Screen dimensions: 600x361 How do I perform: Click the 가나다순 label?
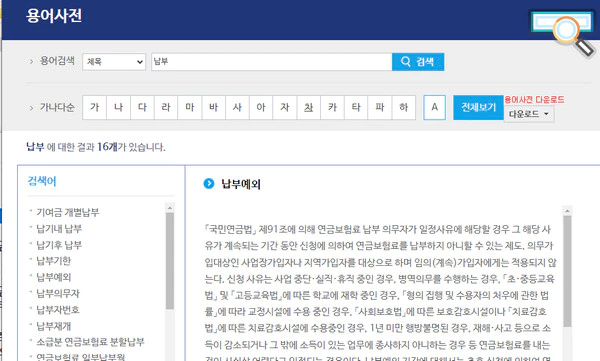[57, 107]
